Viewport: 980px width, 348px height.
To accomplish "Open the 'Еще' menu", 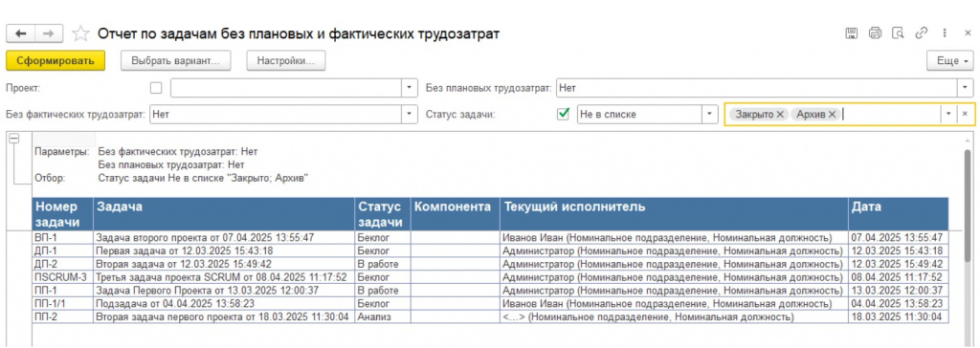I will click(x=950, y=60).
